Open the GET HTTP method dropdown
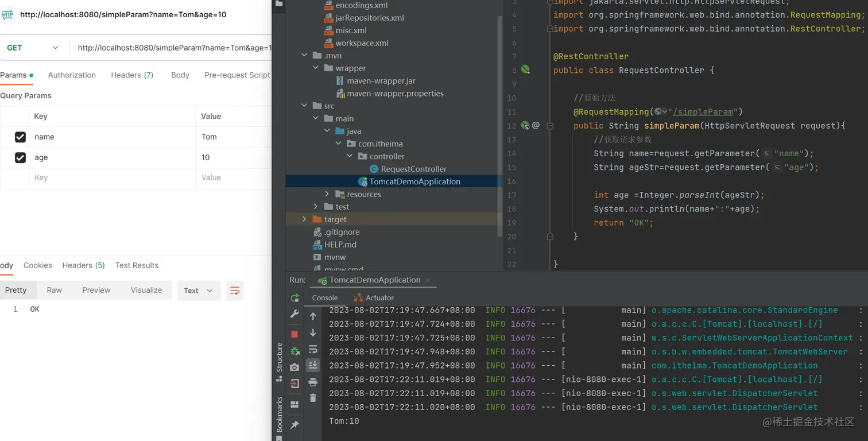This screenshot has width=868, height=441. click(x=33, y=48)
